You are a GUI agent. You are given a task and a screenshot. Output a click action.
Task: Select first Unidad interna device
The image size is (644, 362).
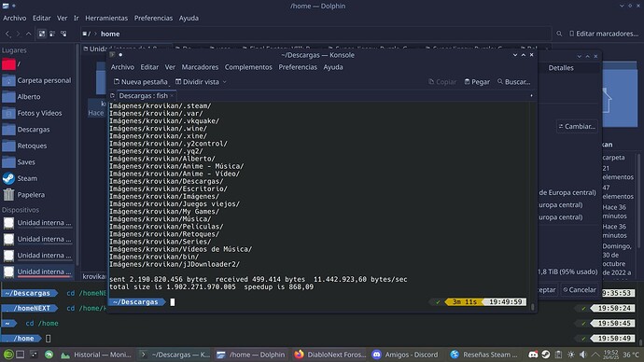(x=37, y=223)
